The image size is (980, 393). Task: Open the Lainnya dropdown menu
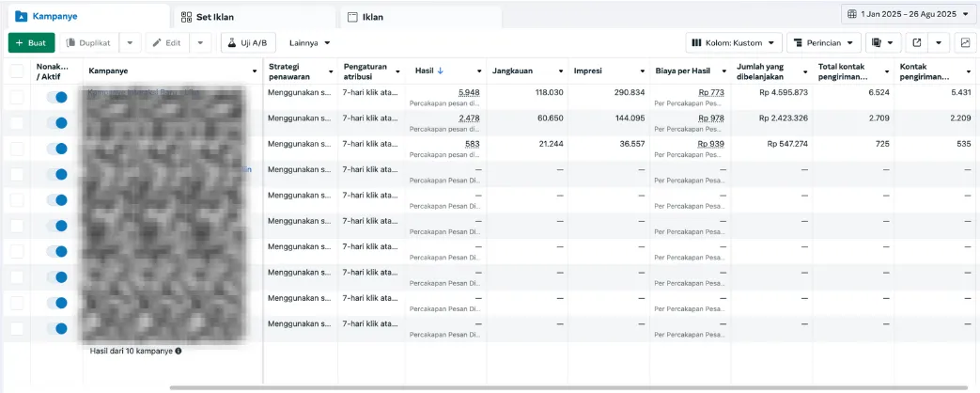coord(310,42)
